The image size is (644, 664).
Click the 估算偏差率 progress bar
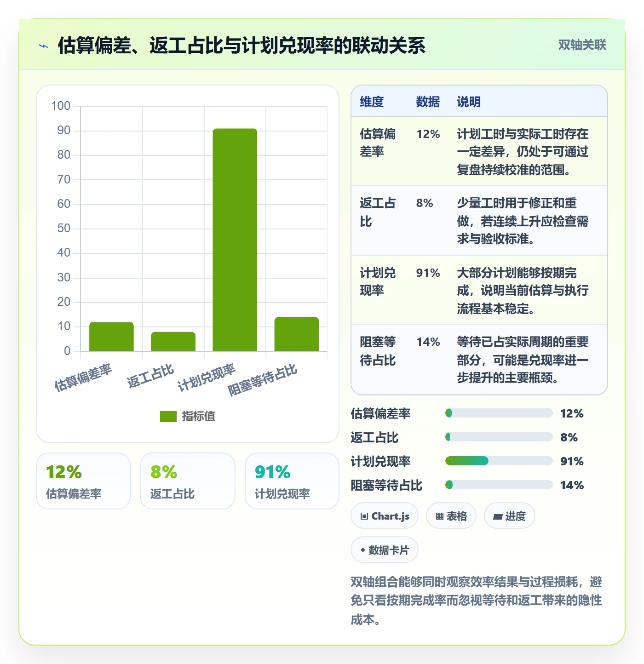pos(499,413)
